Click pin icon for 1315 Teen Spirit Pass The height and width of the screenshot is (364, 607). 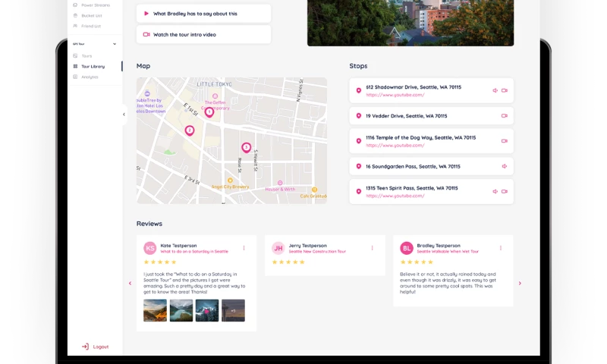pyautogui.click(x=358, y=191)
